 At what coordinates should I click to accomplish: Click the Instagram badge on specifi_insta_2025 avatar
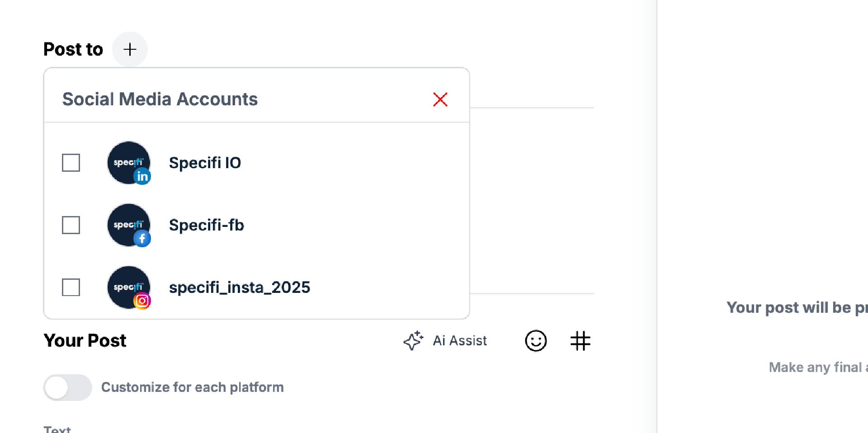pyautogui.click(x=142, y=301)
